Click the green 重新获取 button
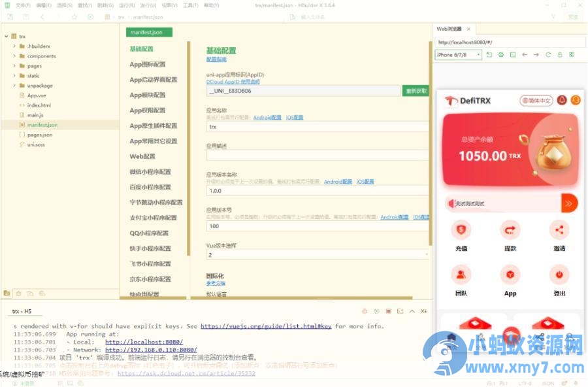This screenshot has width=588, height=387. tap(416, 91)
